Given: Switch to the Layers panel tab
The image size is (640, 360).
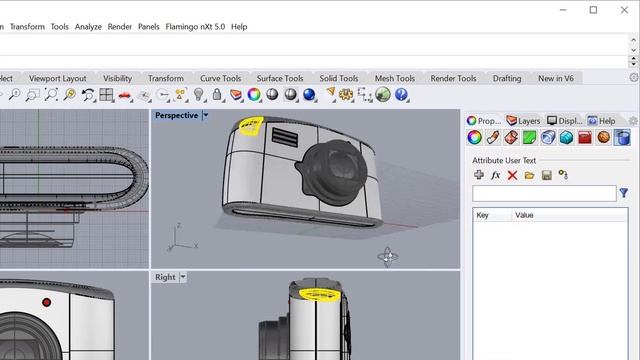Looking at the screenshot, I should pyautogui.click(x=523, y=121).
